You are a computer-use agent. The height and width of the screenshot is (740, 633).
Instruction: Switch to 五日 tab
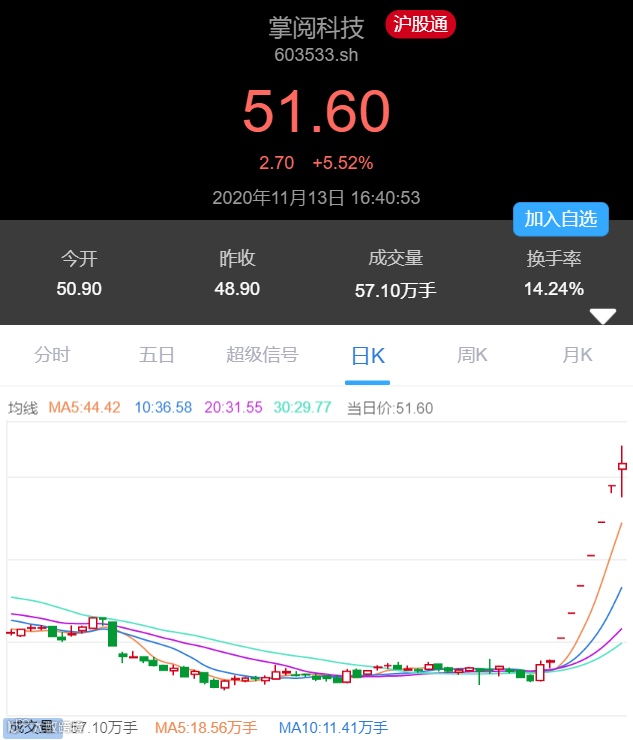pyautogui.click(x=157, y=354)
